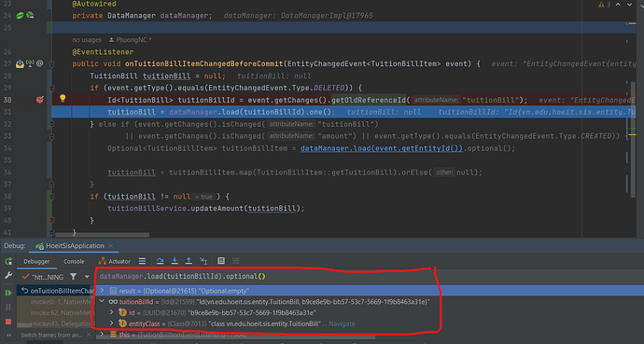The height and width of the screenshot is (344, 644).
Task: Collapse the else-if fold marker on line 32
Action: (x=51, y=124)
